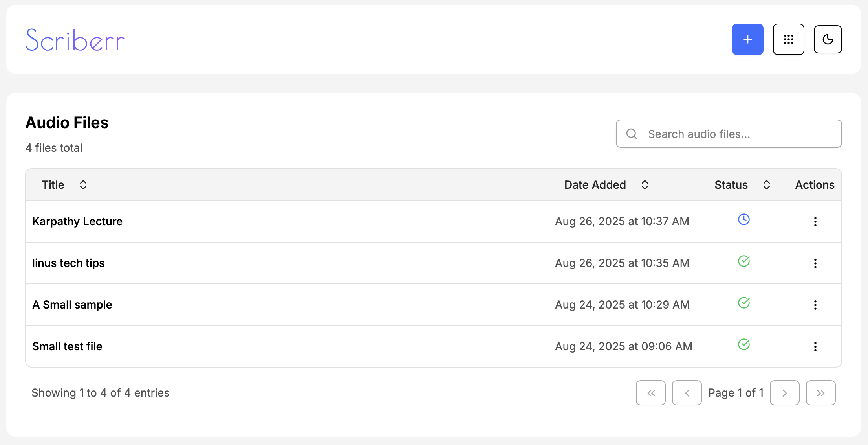Click completed checkmark status of linus tech tips
This screenshot has height=445, width=868.
(743, 261)
